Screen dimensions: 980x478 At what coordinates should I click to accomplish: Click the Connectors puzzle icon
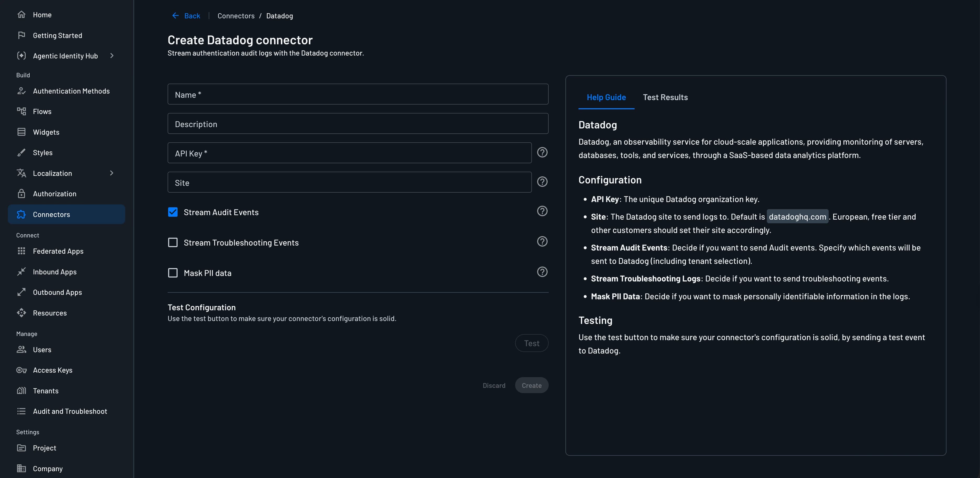21,214
